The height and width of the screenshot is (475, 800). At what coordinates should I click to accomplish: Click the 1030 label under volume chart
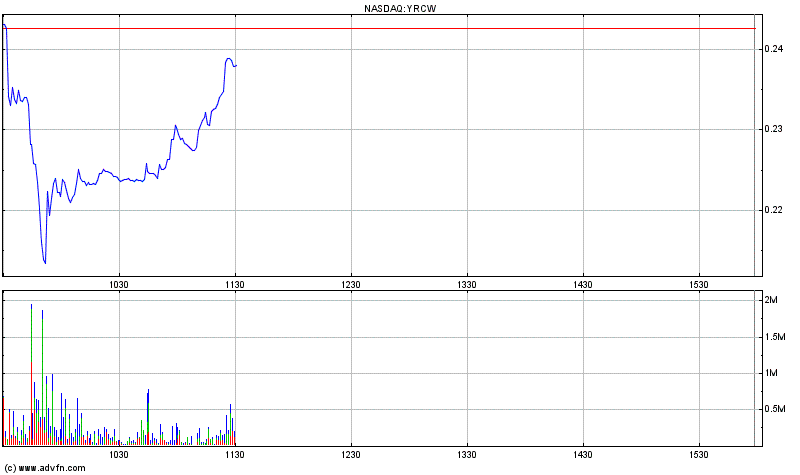click(119, 455)
